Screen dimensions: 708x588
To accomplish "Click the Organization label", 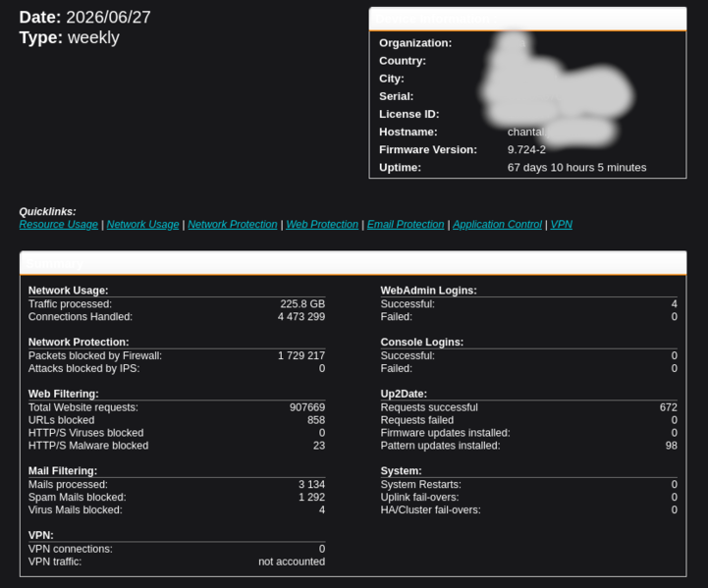I will 415,43.
